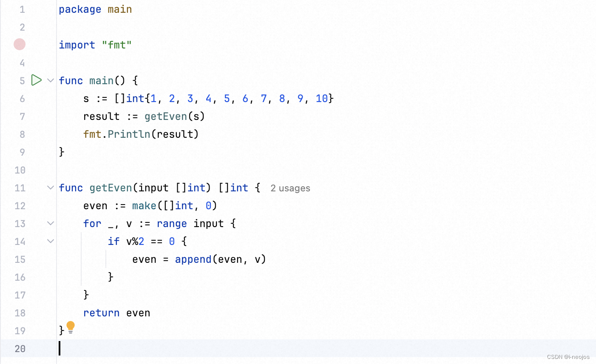596x364 pixels.
Task: Click line number 18 in the gutter
Action: [20, 313]
